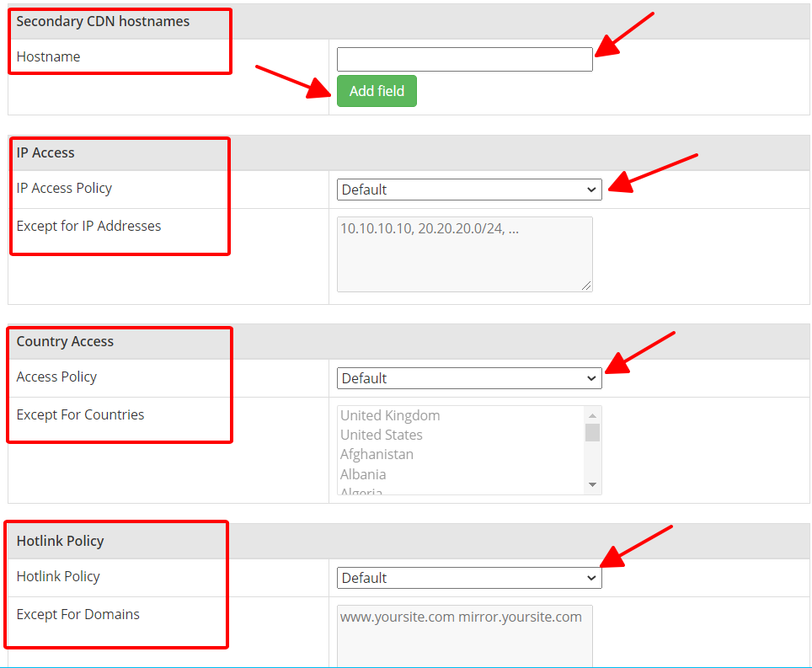Click the Except for IP Addresses textarea
This screenshot has height=668, width=812.
(x=464, y=254)
